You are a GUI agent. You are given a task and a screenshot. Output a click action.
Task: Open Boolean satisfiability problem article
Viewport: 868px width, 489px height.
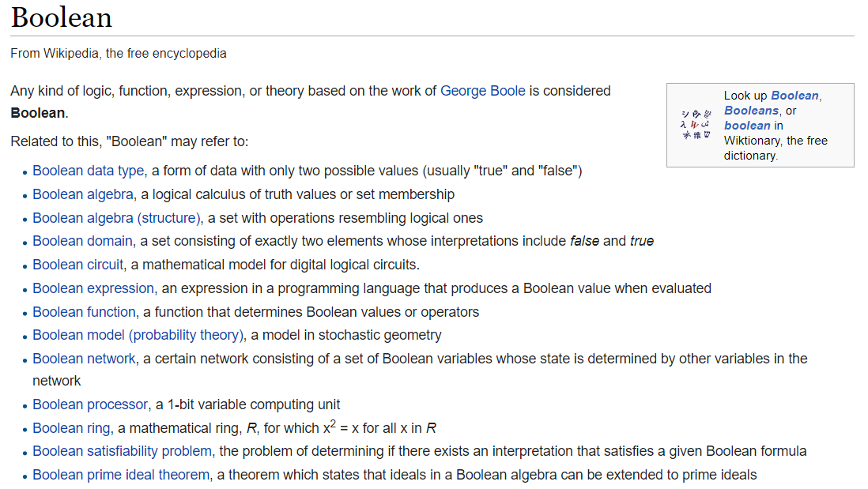point(122,452)
